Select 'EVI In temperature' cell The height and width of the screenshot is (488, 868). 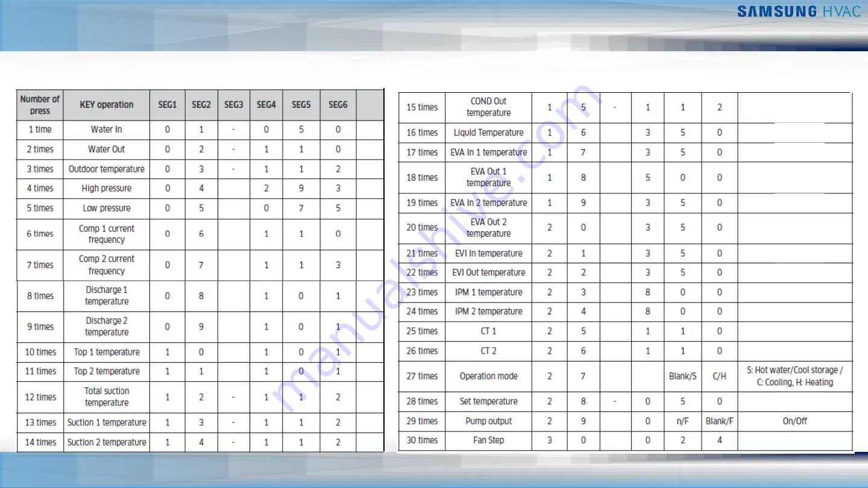488,254
